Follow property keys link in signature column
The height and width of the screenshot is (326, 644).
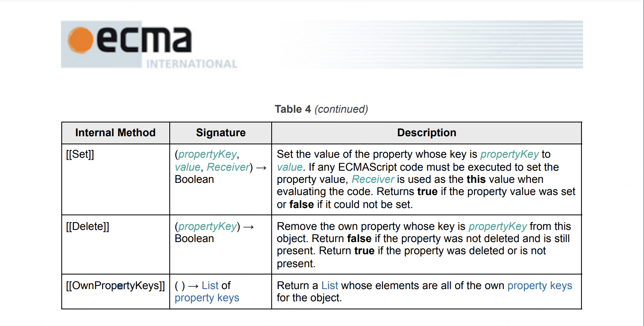(207, 298)
